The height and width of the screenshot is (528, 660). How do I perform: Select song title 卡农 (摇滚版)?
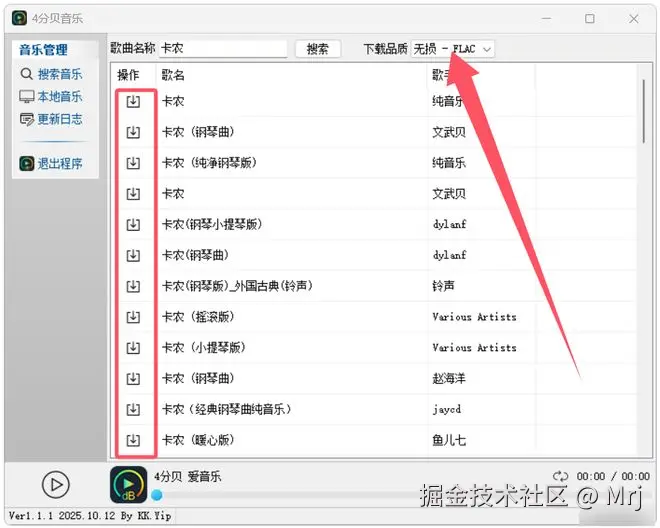[198, 317]
